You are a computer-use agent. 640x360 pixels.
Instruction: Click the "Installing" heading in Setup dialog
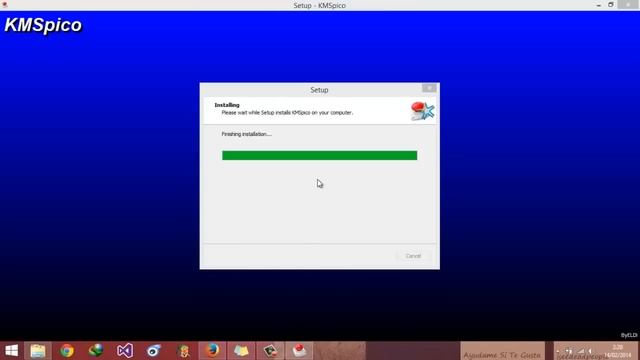pos(227,105)
